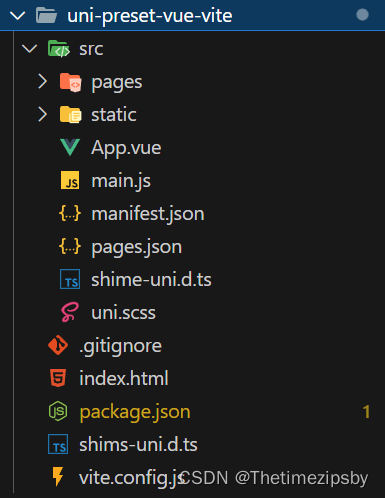Click the Vue icon beside App.vue
385x498 pixels.
tap(70, 147)
